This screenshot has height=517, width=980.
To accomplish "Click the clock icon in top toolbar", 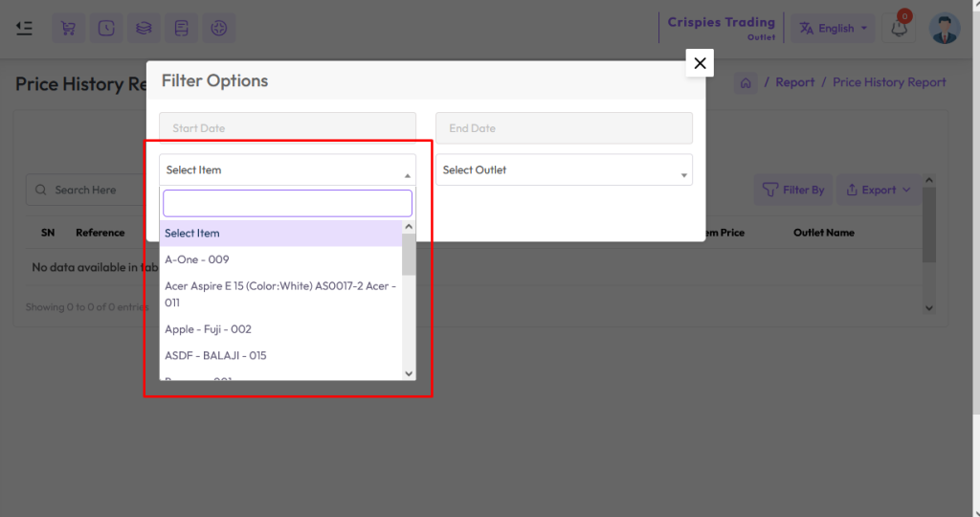I will click(105, 28).
